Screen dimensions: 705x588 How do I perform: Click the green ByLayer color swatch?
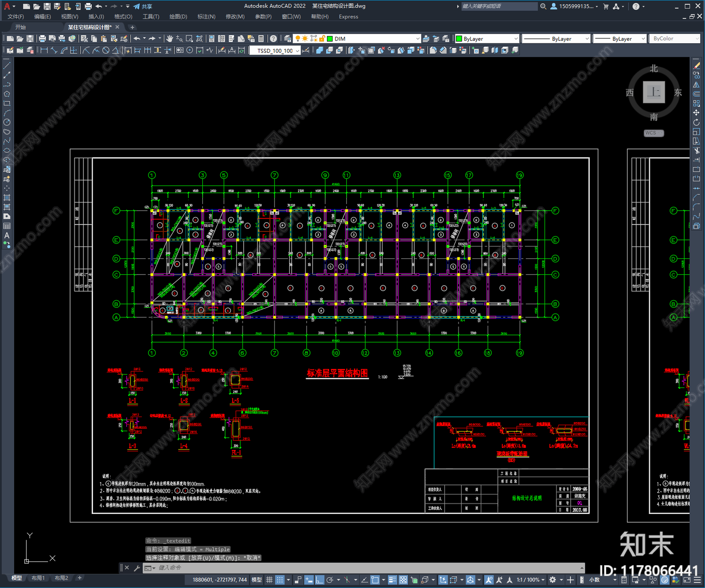[459, 39]
